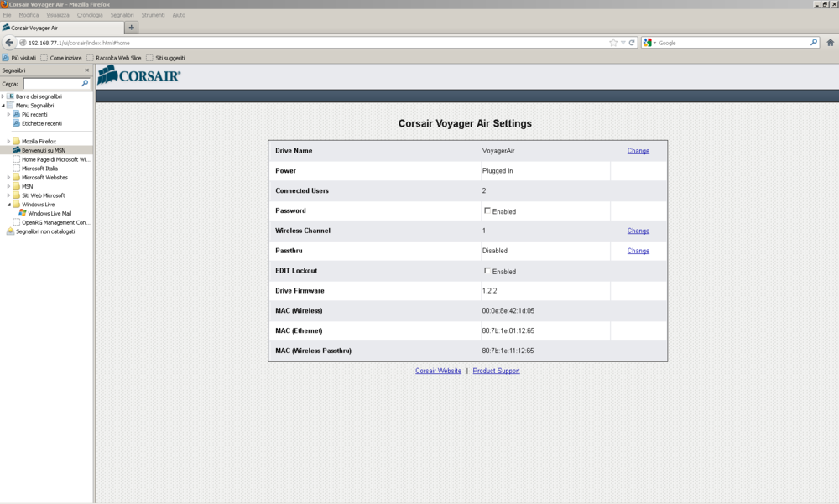Click Change link for Drive Name
Viewport: 839px width, 504px height.
point(638,151)
